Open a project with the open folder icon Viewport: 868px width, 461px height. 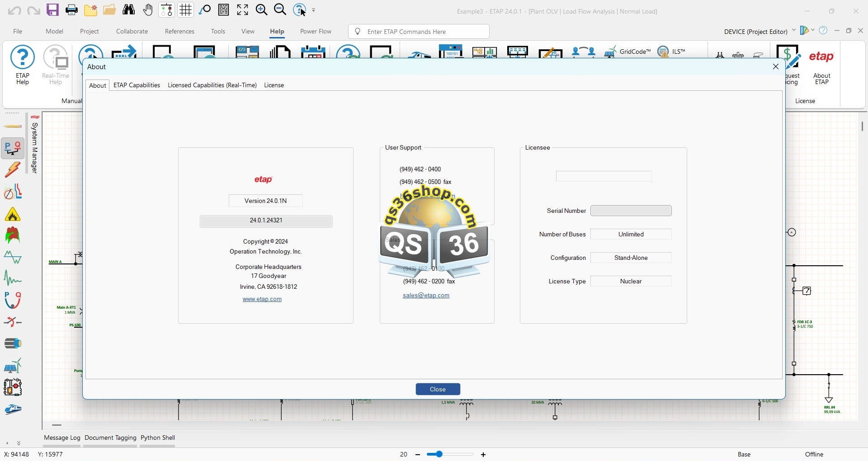(109, 10)
